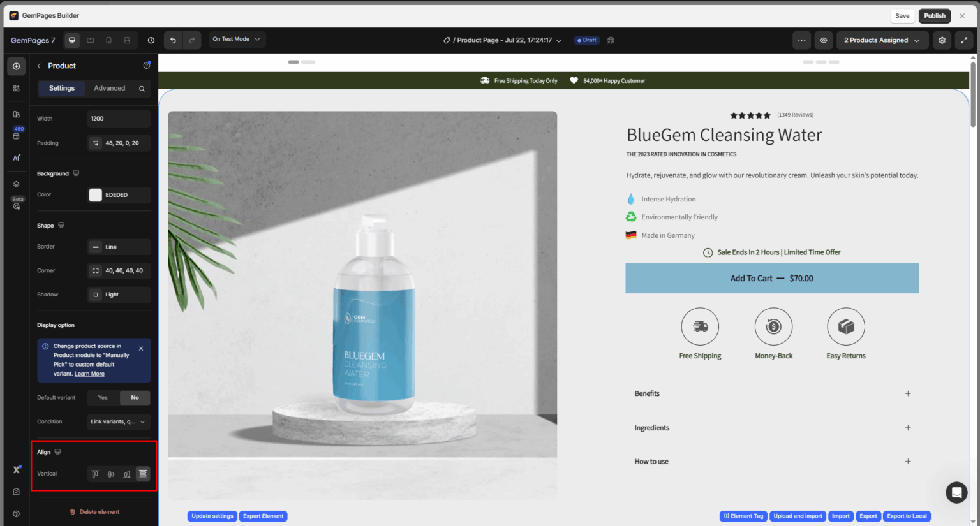This screenshot has width=980, height=526.
Task: Go back from the Product panel
Action: coord(39,66)
